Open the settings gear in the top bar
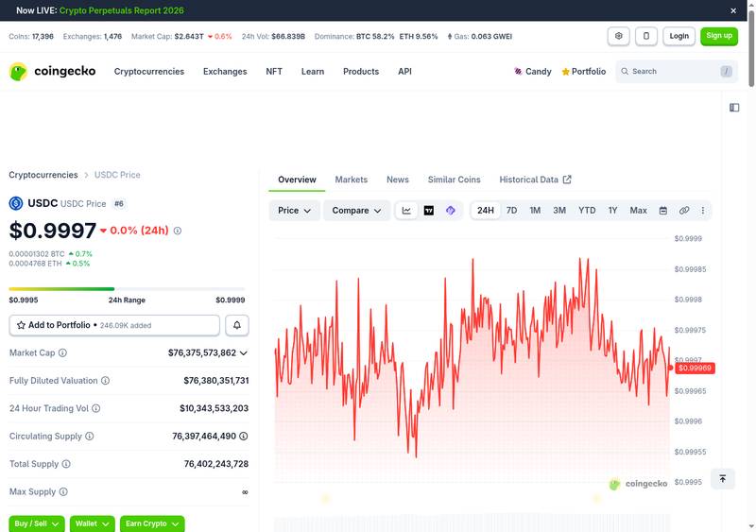The width and height of the screenshot is (756, 532). (x=619, y=36)
